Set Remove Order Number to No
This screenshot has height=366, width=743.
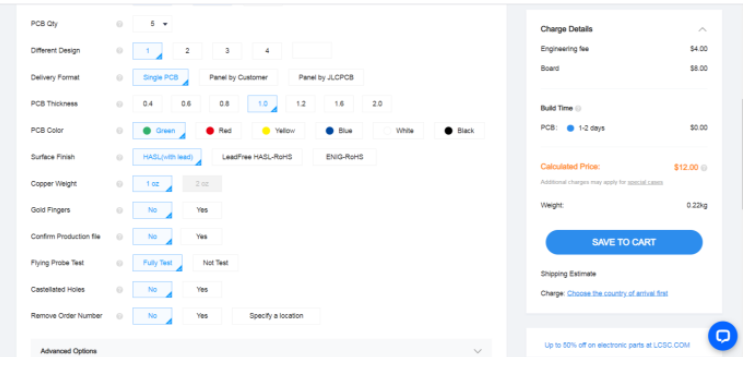153,316
